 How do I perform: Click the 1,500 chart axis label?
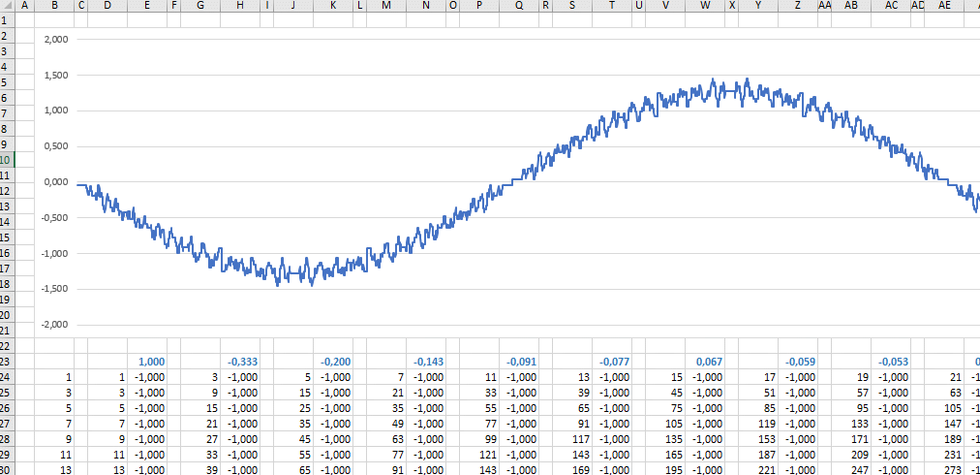click(x=56, y=75)
